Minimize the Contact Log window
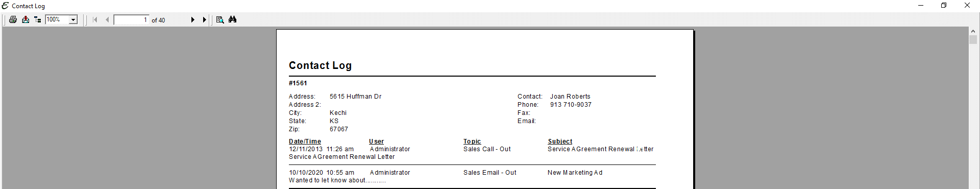The image size is (980, 189). (921, 6)
